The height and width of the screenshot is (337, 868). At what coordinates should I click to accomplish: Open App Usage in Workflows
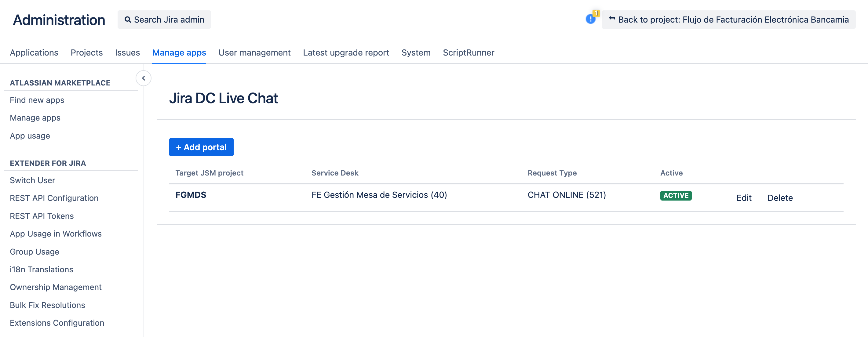click(x=56, y=234)
